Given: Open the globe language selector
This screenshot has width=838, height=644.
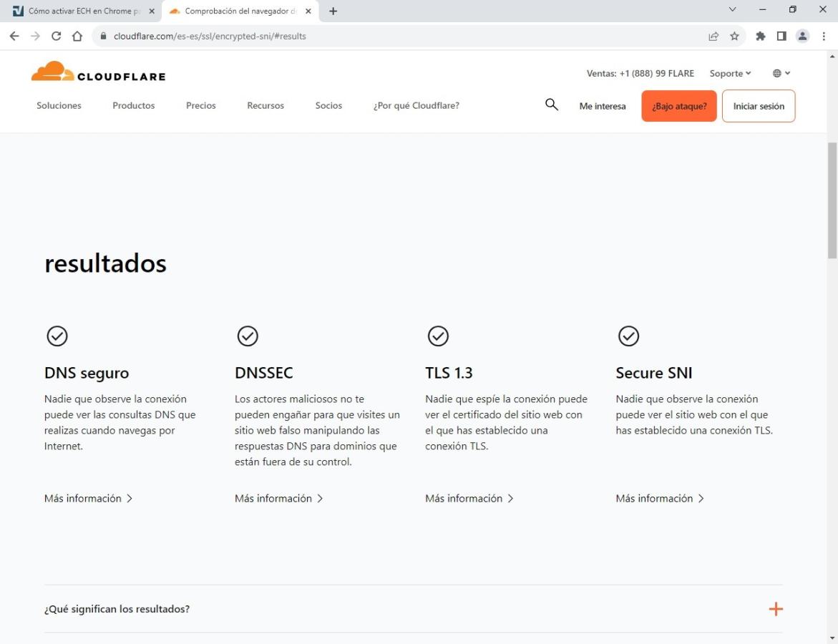Looking at the screenshot, I should pyautogui.click(x=781, y=73).
